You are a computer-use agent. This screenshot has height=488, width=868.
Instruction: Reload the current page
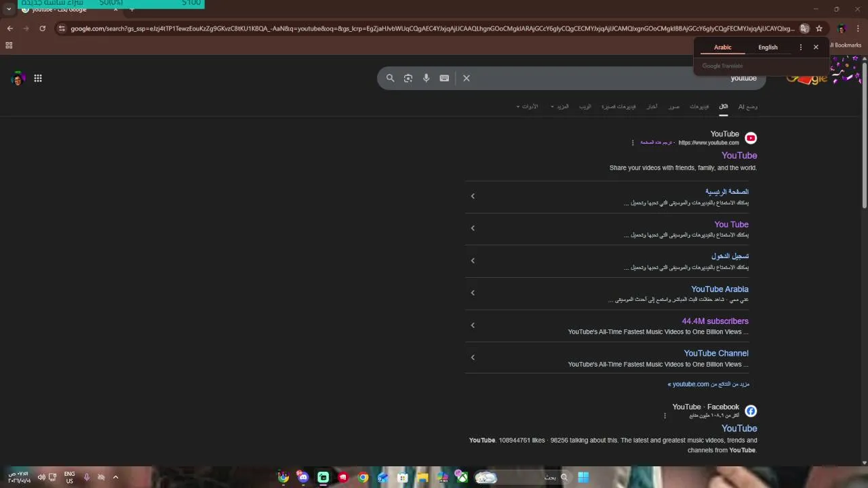pos(42,28)
